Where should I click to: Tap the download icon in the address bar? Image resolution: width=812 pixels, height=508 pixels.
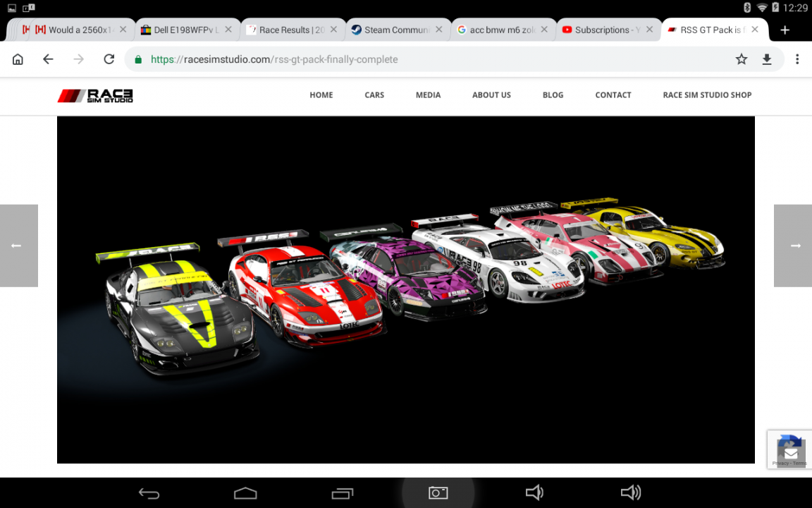[767, 59]
